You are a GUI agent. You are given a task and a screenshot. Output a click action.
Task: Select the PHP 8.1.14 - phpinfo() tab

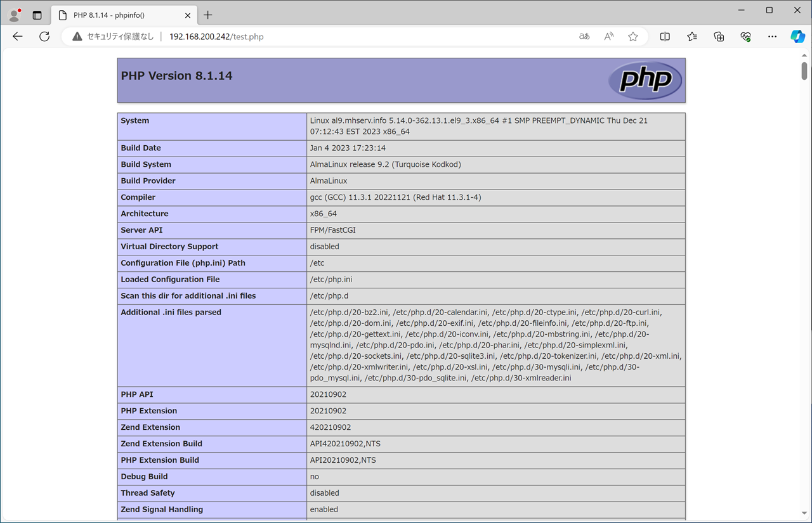point(114,15)
